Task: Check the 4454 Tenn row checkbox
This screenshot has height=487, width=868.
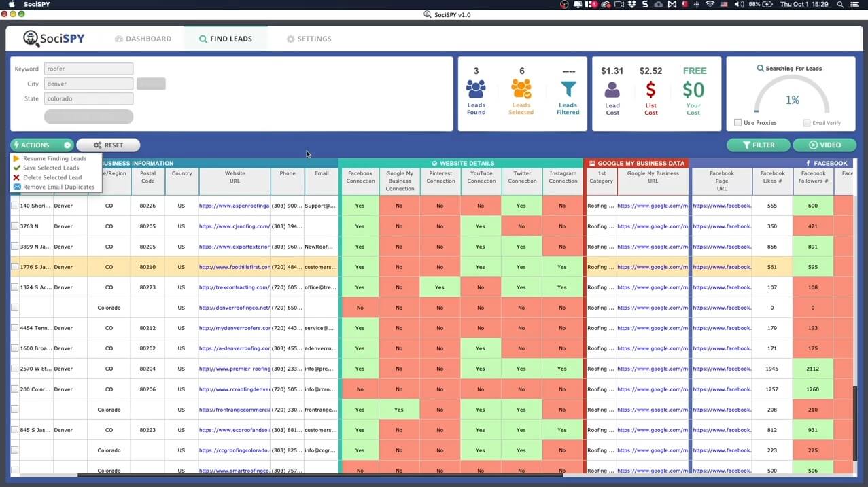Action: point(15,328)
